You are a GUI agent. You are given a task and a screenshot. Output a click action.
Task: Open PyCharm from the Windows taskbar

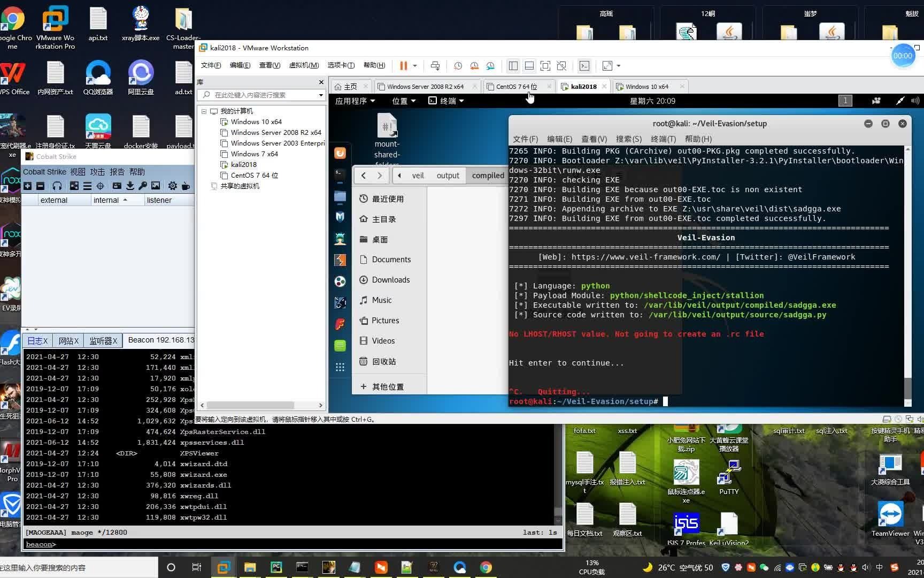276,567
